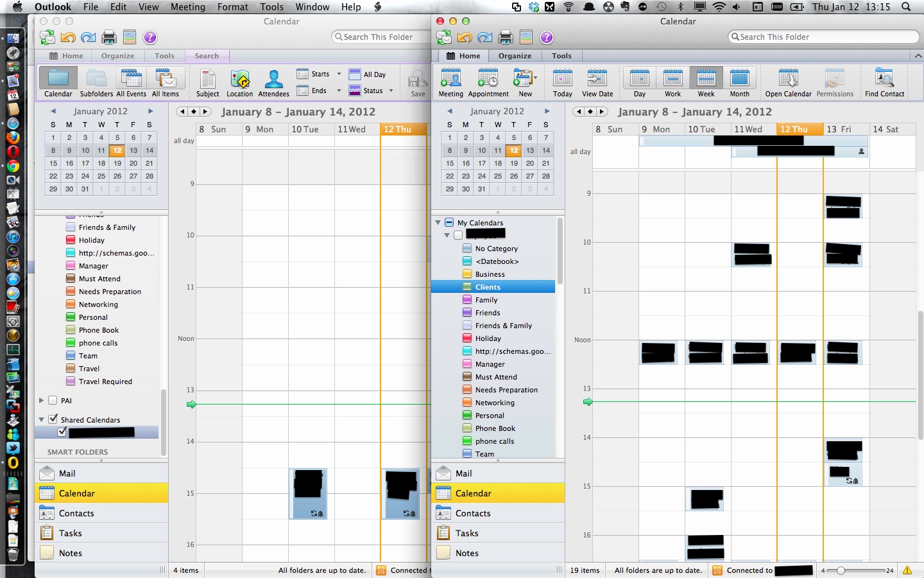Click the Undo arrow in right window toolbar
Image resolution: width=924 pixels, height=578 pixels.
465,37
